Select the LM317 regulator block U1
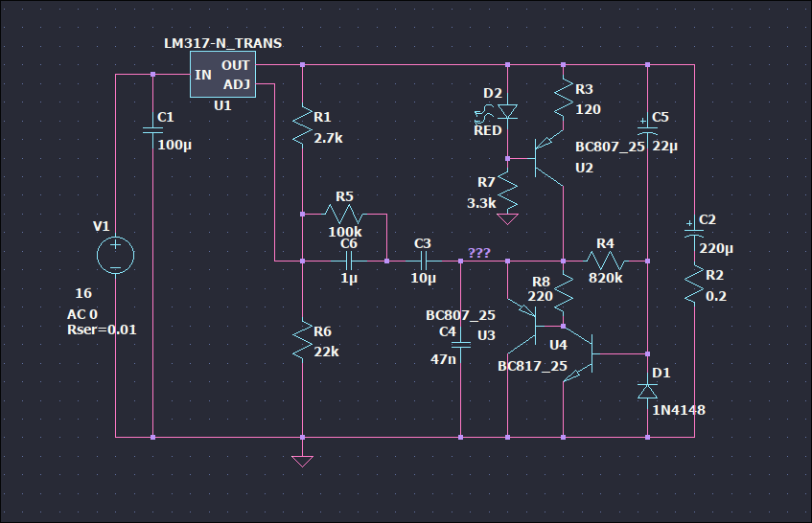Screen dimensions: 812x523 coord(222,74)
